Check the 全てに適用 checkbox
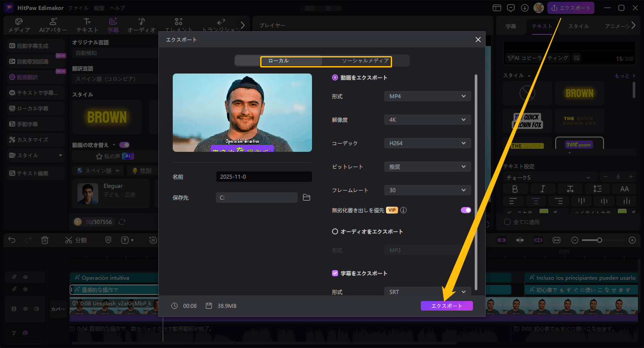The height and width of the screenshot is (348, 644). pos(507,221)
